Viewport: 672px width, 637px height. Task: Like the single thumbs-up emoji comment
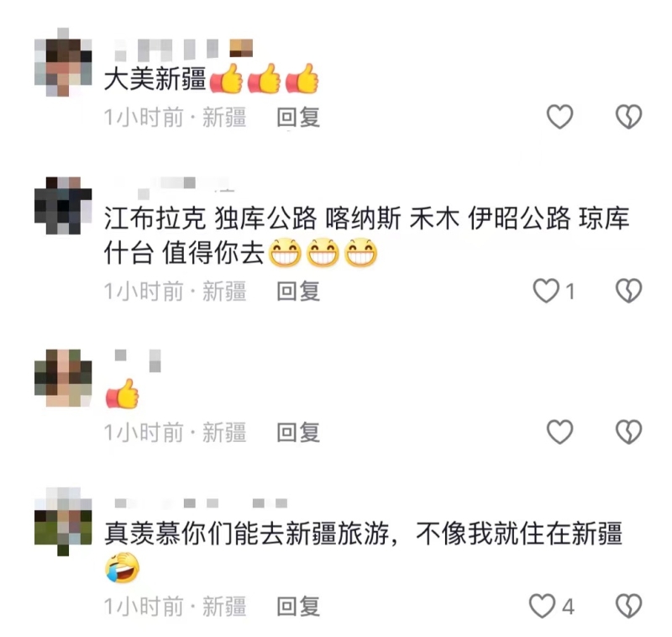click(x=559, y=432)
